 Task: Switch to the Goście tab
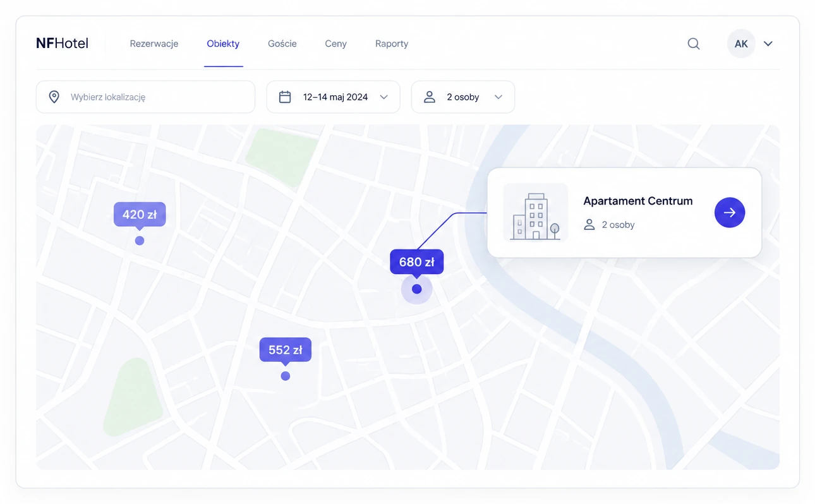pos(282,44)
